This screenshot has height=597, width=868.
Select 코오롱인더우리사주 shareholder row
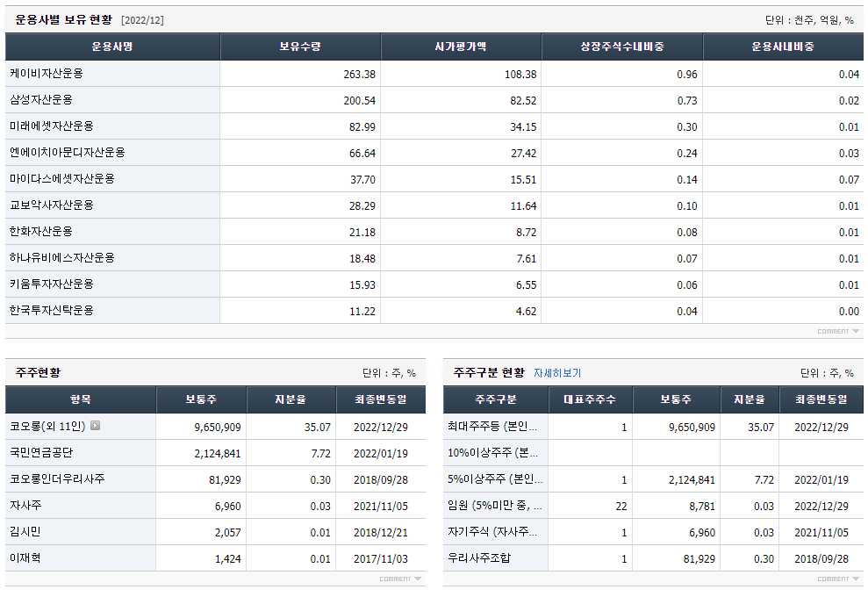57,478
